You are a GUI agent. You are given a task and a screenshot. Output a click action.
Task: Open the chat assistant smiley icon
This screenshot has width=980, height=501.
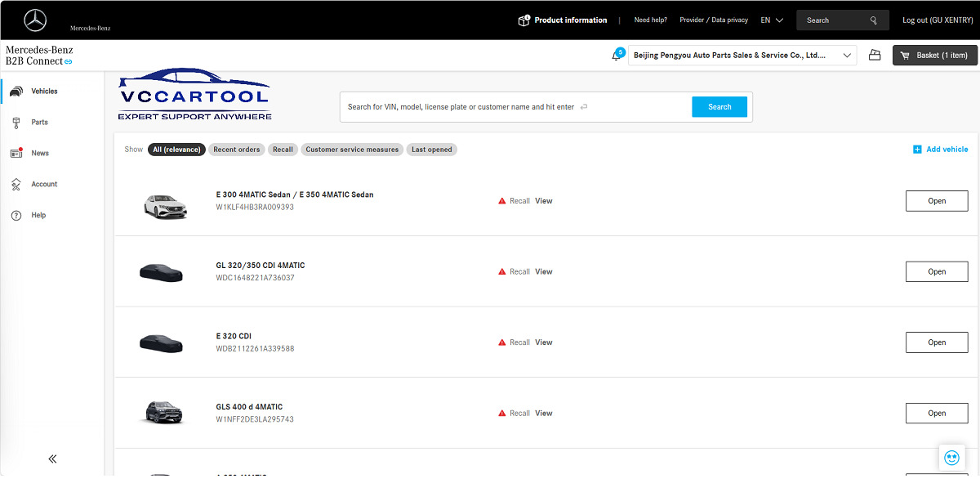click(x=951, y=458)
